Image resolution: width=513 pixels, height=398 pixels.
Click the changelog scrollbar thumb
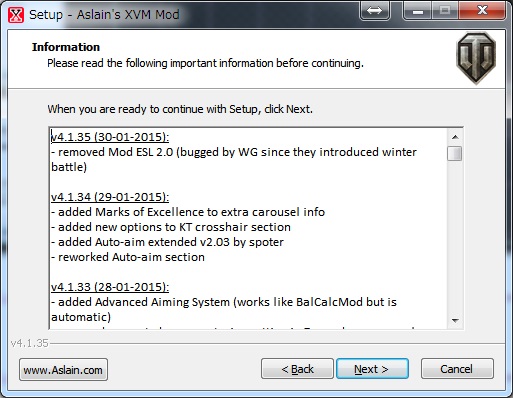tap(455, 154)
